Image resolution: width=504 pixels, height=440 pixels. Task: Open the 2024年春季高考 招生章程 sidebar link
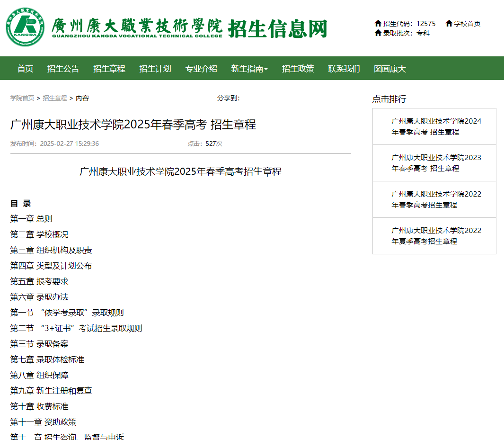click(435, 126)
